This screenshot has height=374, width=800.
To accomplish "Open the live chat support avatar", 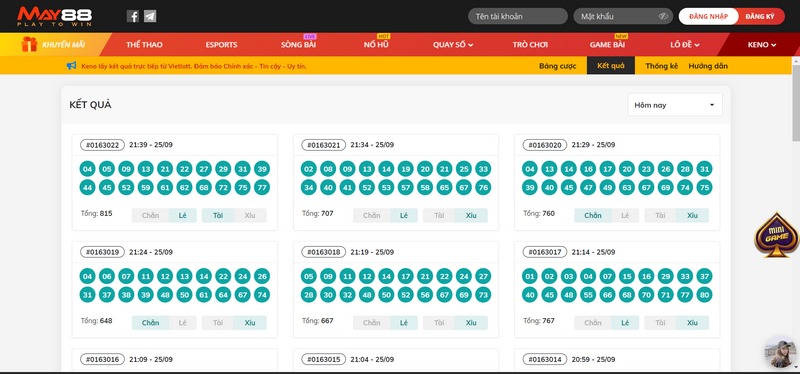I will 780,353.
